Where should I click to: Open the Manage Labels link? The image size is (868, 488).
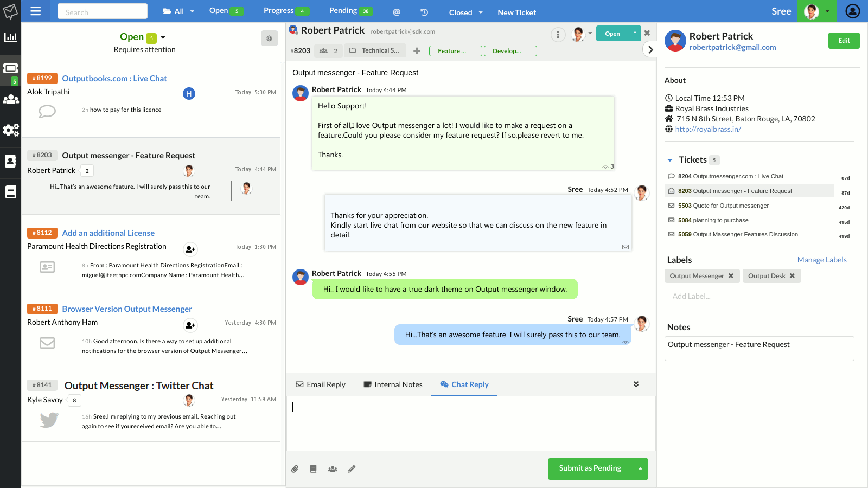click(x=822, y=260)
